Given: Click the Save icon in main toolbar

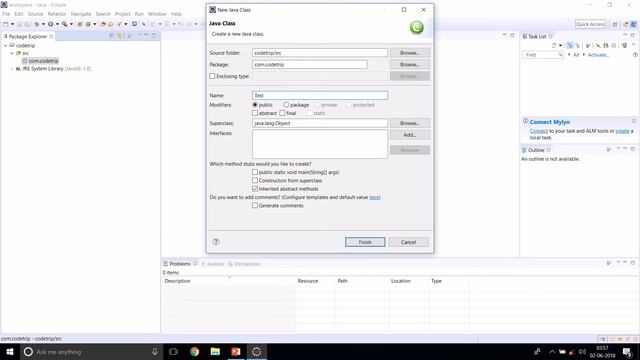Looking at the screenshot, I should coord(19,24).
